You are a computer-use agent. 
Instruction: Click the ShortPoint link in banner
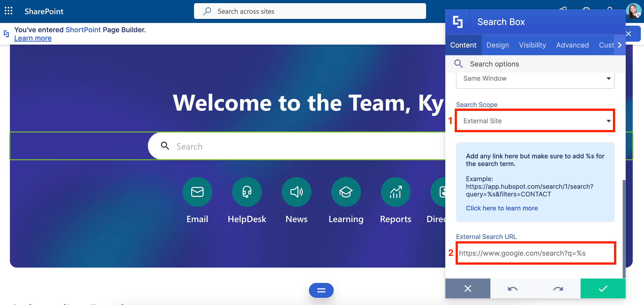pyautogui.click(x=83, y=30)
